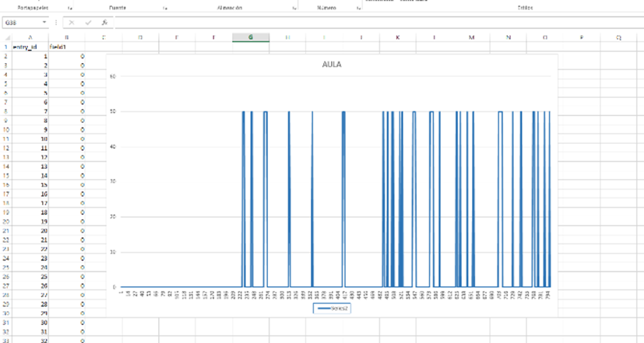Select cell with entry_id 13
The image size is (644, 343).
click(30, 166)
